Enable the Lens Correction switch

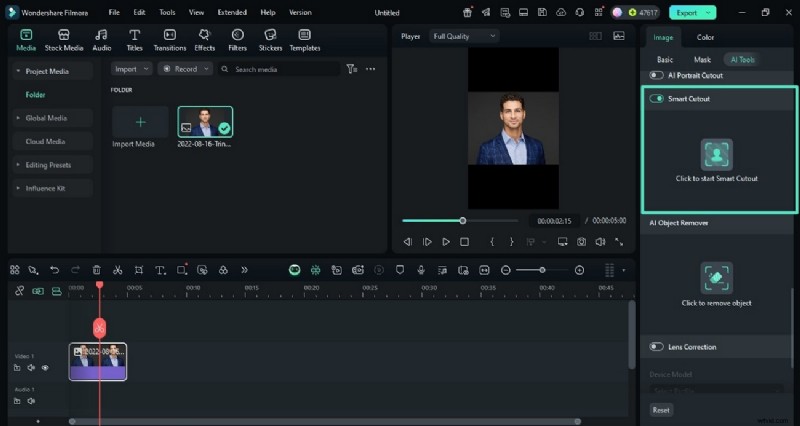[x=656, y=347]
